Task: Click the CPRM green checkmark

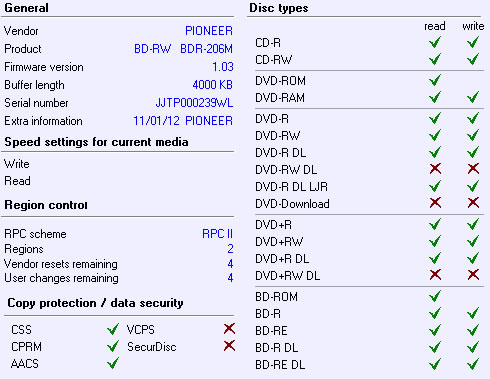Action: (x=113, y=346)
